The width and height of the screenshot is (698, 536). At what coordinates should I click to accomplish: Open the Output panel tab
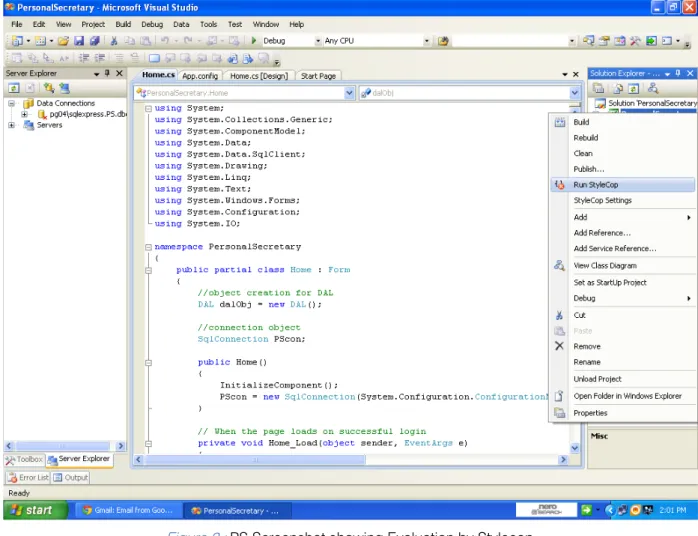[x=70, y=477]
